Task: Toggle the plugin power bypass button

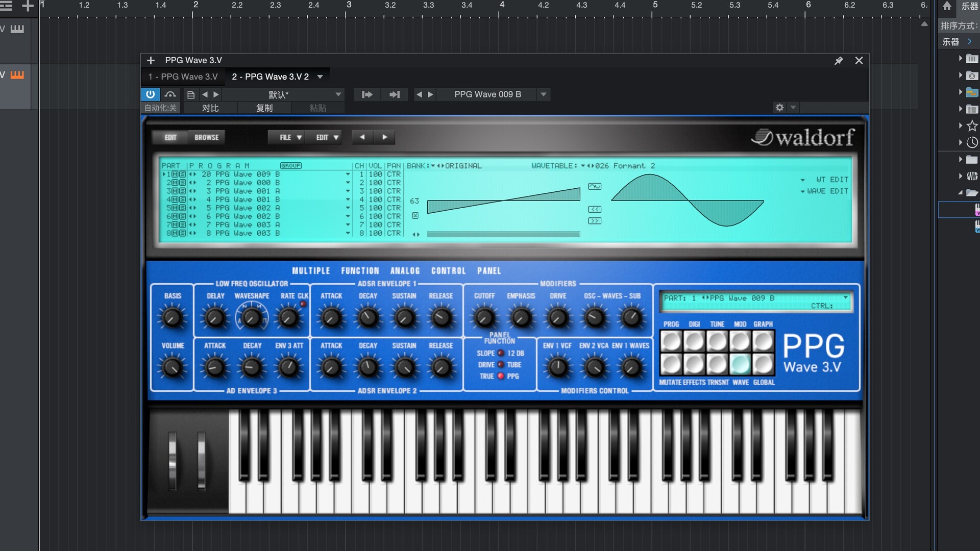Action: coord(150,94)
